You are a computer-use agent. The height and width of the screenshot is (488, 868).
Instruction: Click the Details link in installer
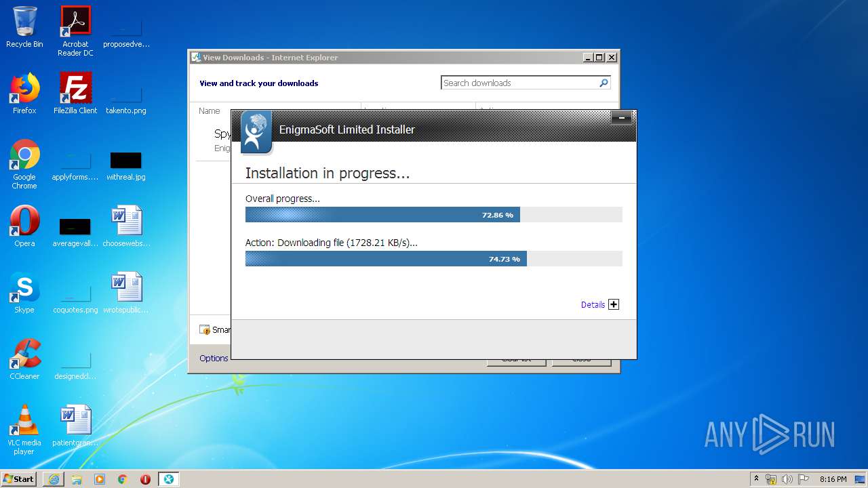593,305
